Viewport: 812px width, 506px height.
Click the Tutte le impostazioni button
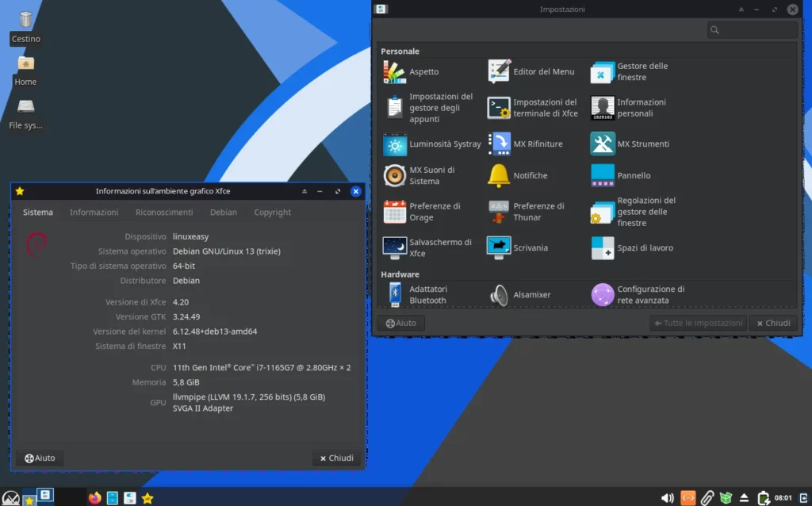coord(698,323)
